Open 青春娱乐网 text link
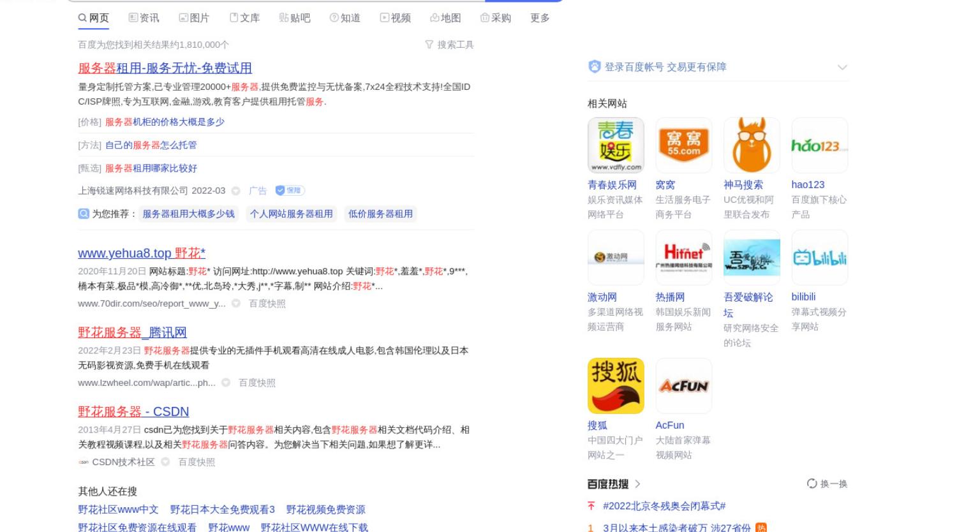This screenshot has height=532, width=980. [x=612, y=184]
